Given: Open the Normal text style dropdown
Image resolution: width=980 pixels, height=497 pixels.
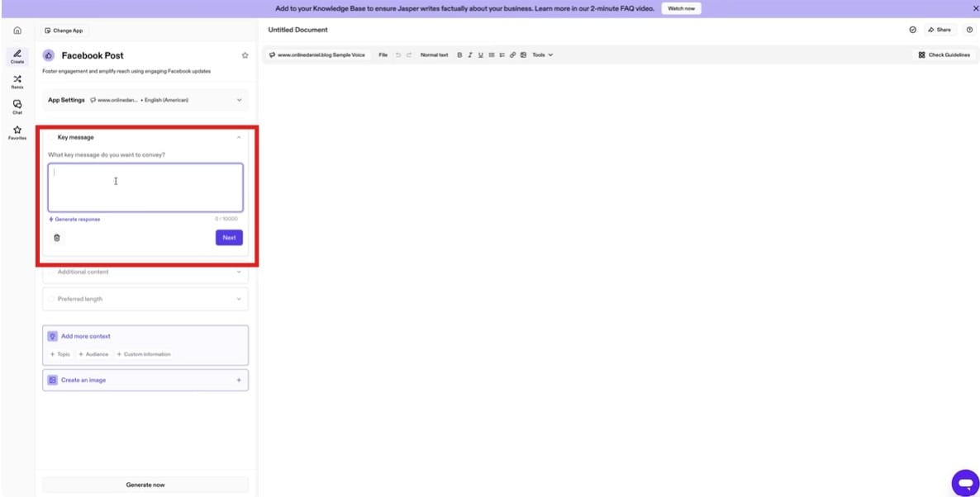Looking at the screenshot, I should point(434,55).
